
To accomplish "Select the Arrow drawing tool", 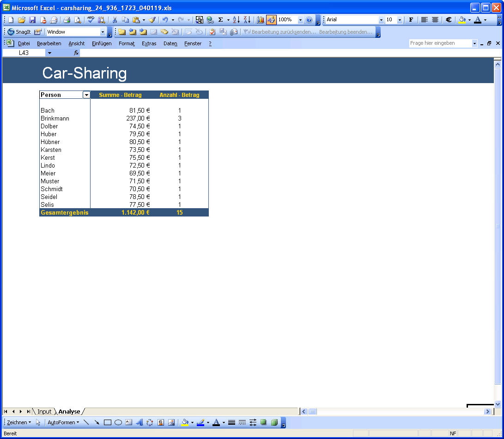I will pyautogui.click(x=97, y=422).
